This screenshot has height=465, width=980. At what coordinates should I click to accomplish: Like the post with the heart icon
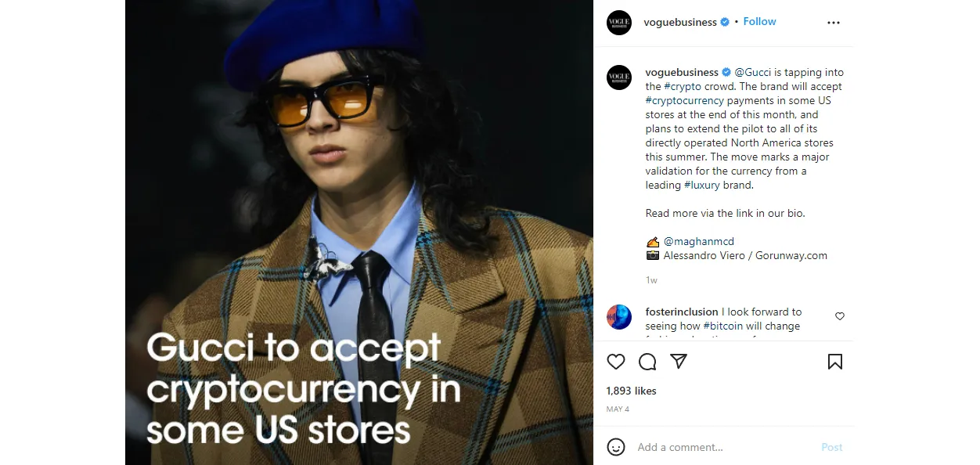pos(616,362)
